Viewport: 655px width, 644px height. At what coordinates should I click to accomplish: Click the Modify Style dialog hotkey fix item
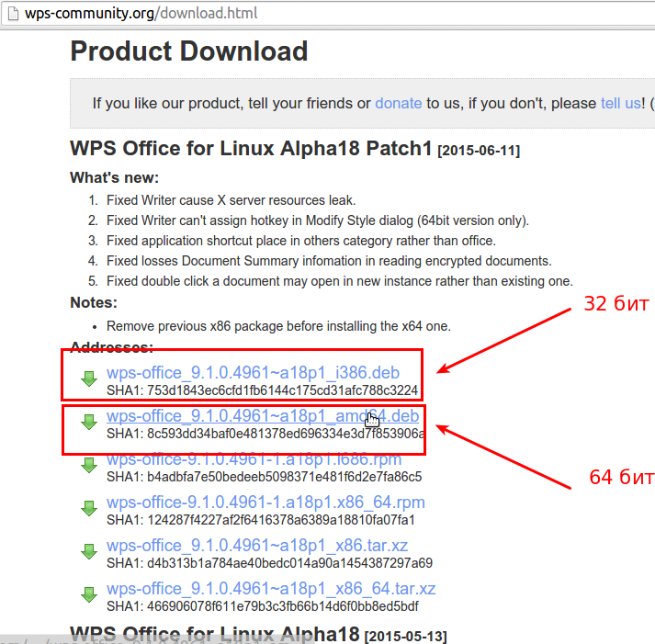tap(318, 220)
